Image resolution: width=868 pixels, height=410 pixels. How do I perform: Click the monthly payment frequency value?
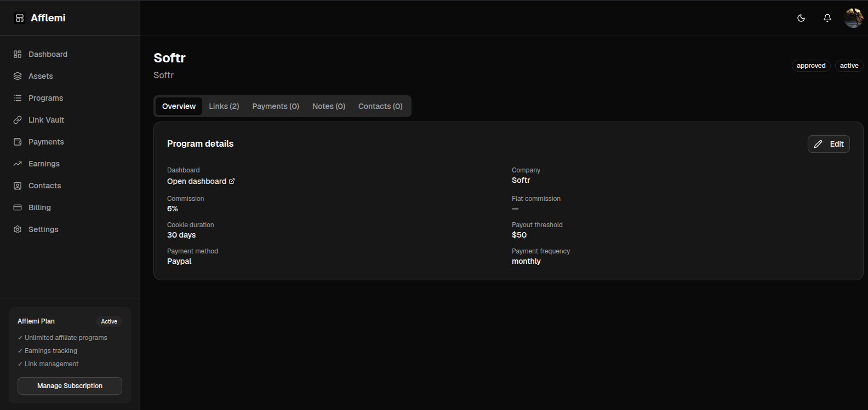526,261
